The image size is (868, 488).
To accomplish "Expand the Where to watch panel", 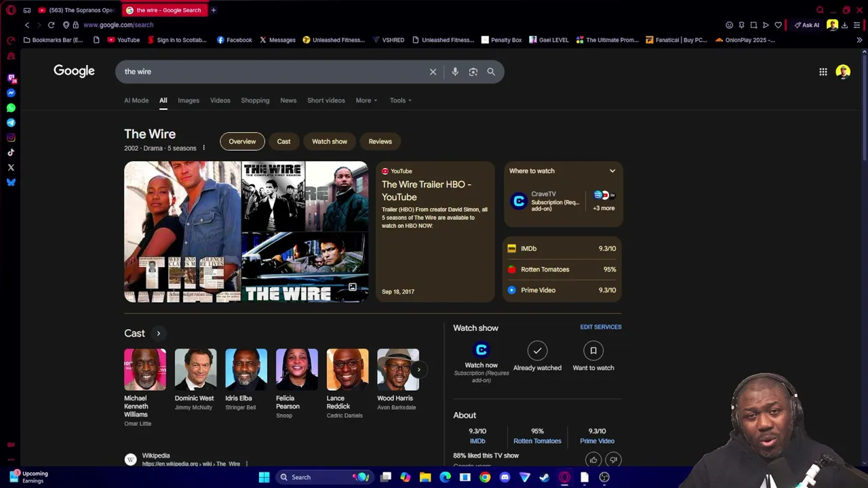I will (612, 171).
